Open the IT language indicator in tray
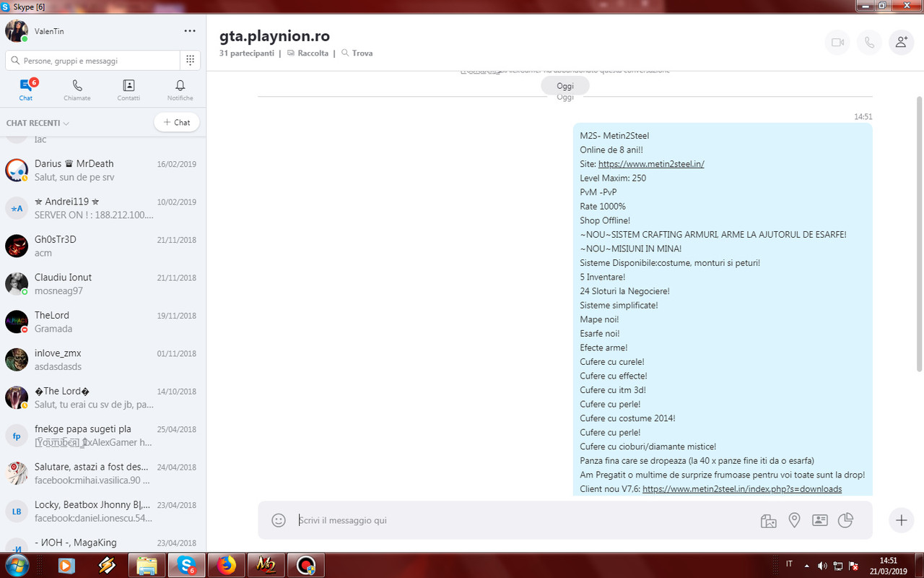Image resolution: width=924 pixels, height=578 pixels. [789, 564]
